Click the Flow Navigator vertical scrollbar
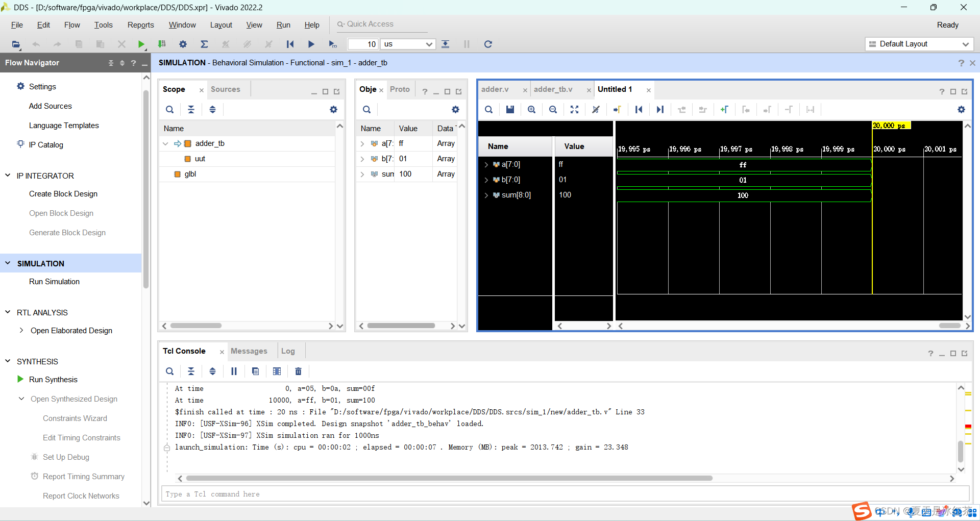Image resolution: width=980 pixels, height=521 pixels. pyautogui.click(x=146, y=189)
